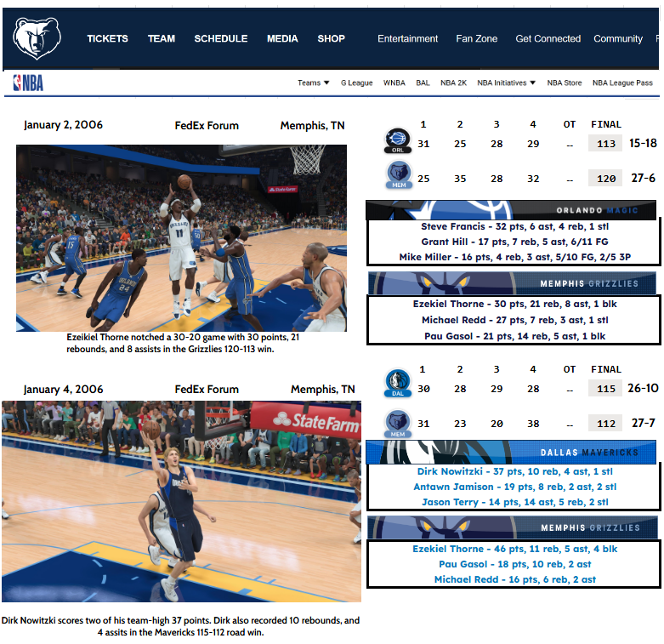Open the Ezekiel Thorne layup game photo

(181, 238)
